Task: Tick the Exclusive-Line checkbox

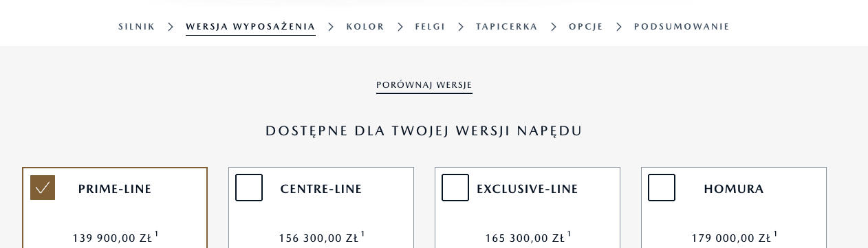Action: 455,188
